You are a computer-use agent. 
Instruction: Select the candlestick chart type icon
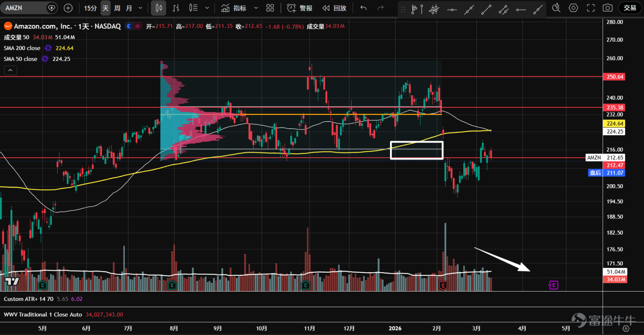tap(159, 8)
